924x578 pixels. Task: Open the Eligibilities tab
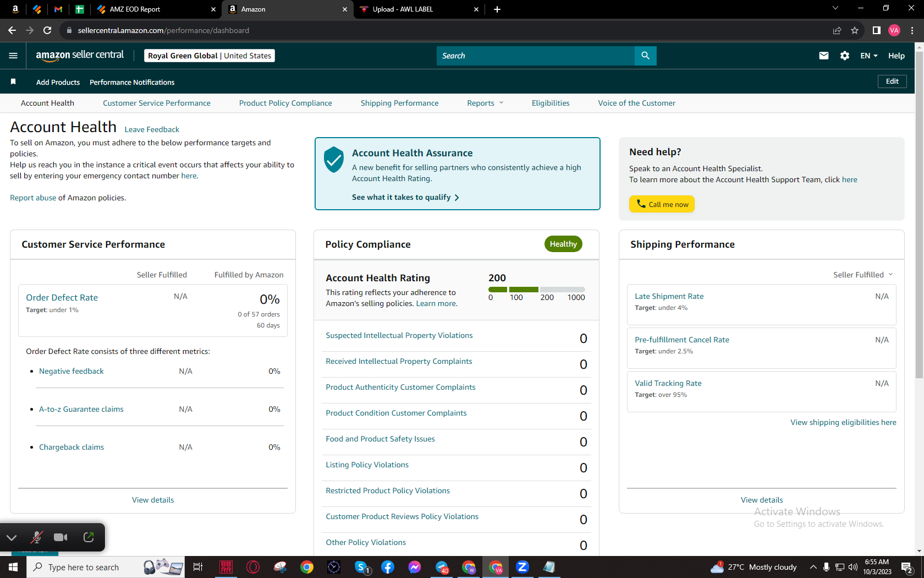(551, 103)
